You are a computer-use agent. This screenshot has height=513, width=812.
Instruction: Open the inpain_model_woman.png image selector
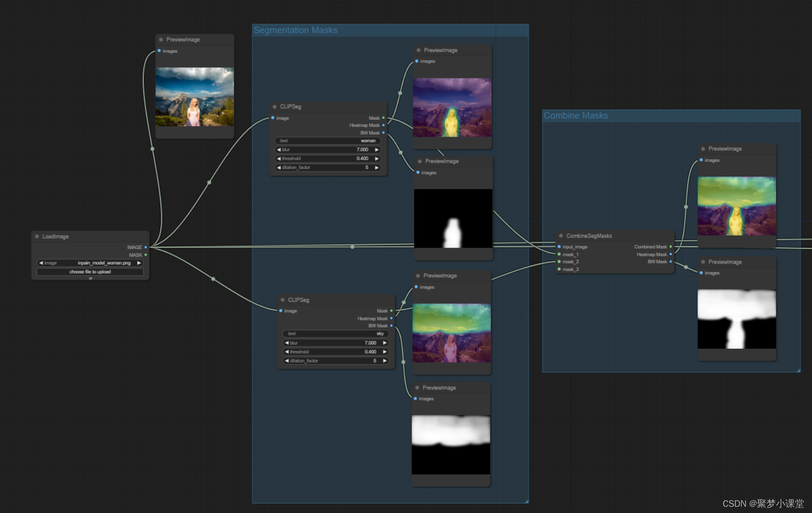pyautogui.click(x=90, y=263)
